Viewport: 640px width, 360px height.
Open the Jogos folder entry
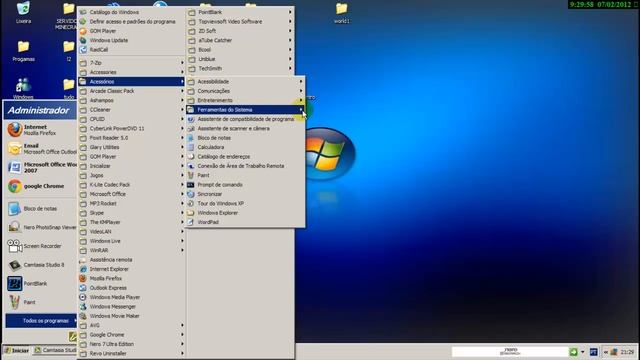131,176
